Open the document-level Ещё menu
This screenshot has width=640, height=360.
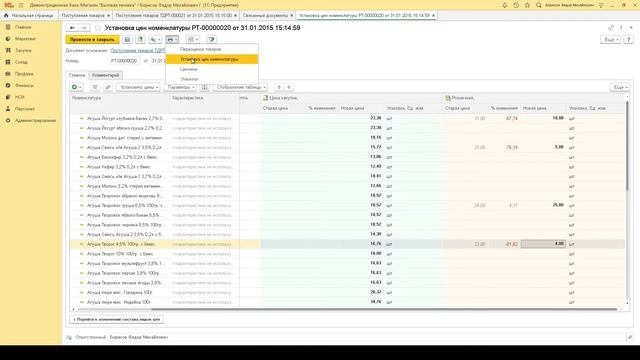[611, 40]
